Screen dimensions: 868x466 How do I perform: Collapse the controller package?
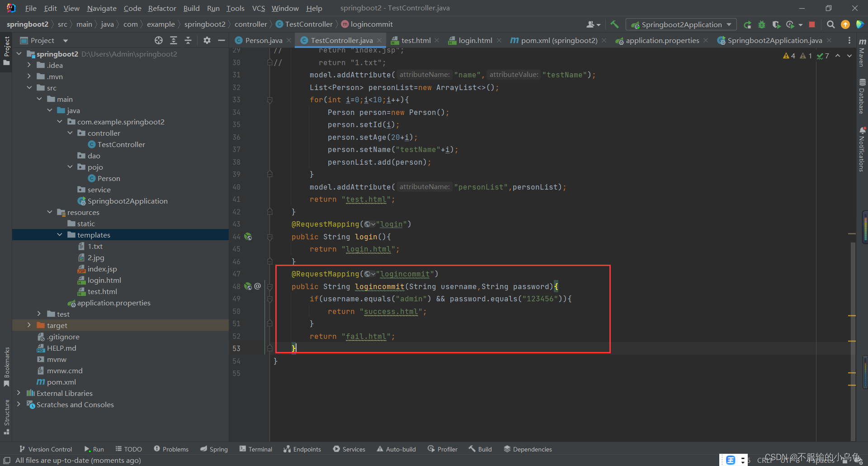pos(70,133)
